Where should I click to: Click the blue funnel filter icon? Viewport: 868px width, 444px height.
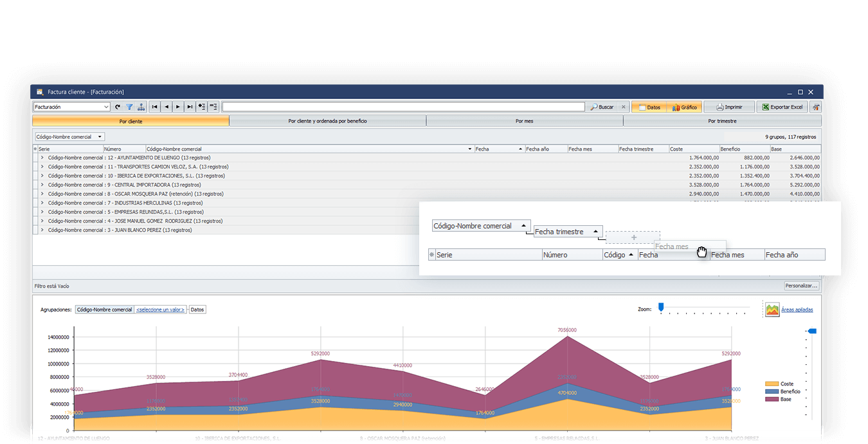[x=129, y=107]
